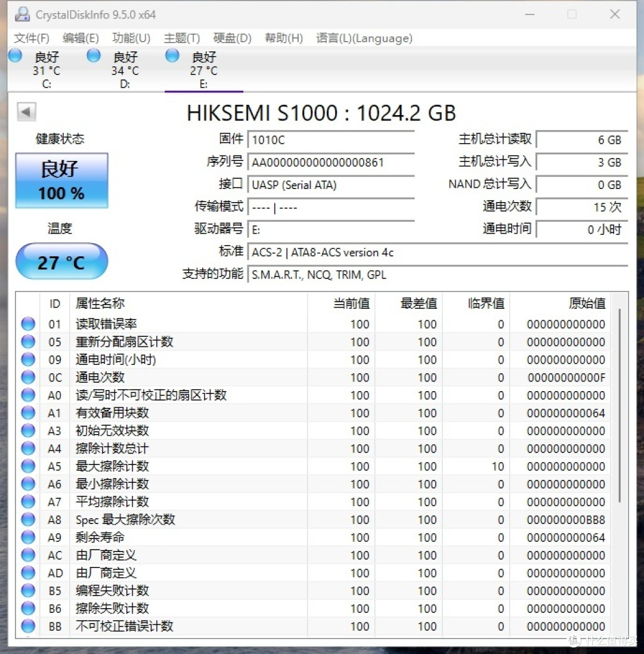Click the interface field UASP (Serial ATA)

[x=331, y=185]
